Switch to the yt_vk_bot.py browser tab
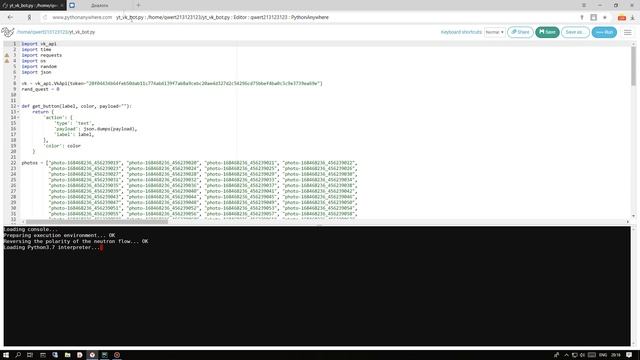Image resolution: width=640 pixels, height=360 pixels. tap(33, 5)
